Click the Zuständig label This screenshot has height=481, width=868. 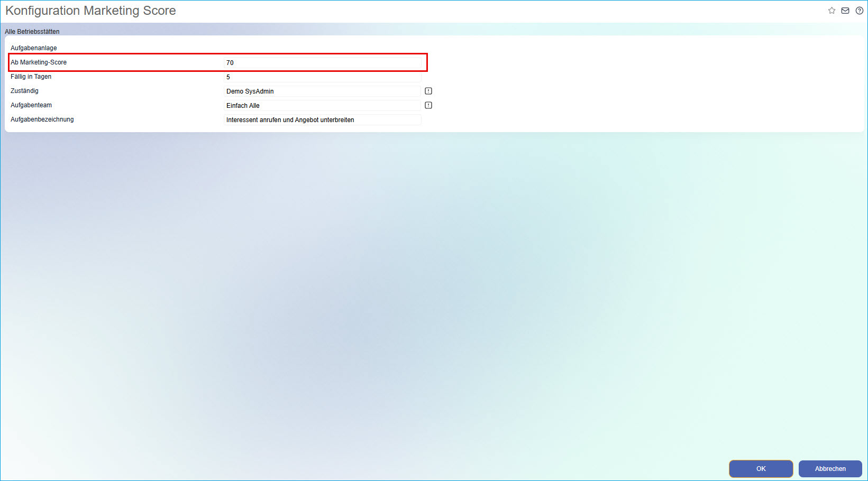pos(24,91)
